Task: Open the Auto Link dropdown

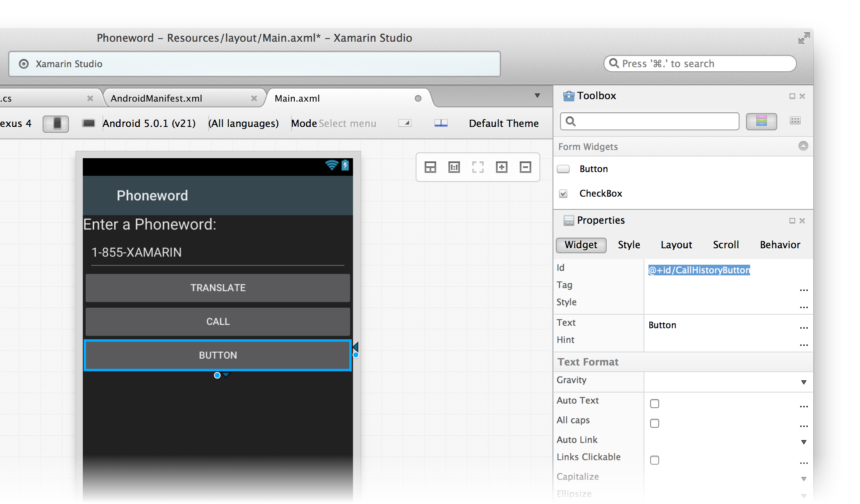Action: [803, 442]
